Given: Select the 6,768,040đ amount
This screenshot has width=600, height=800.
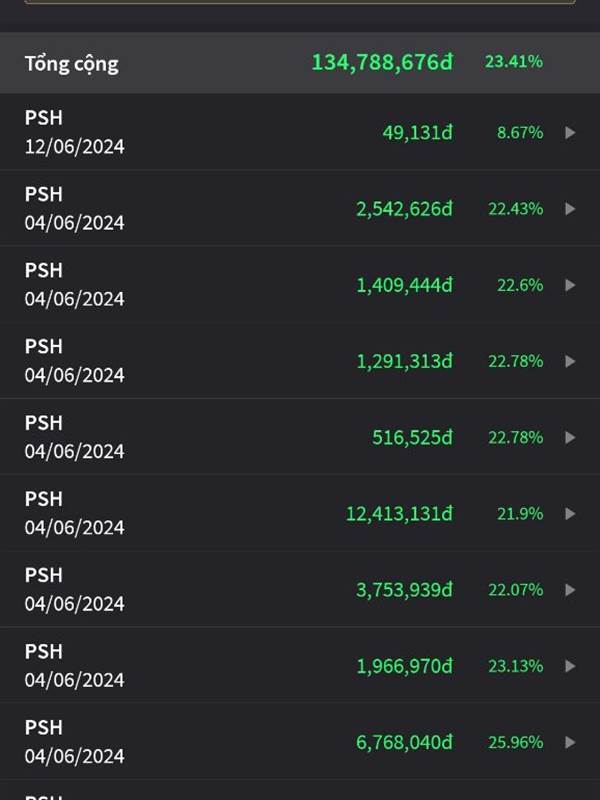Looking at the screenshot, I should tap(404, 742).
